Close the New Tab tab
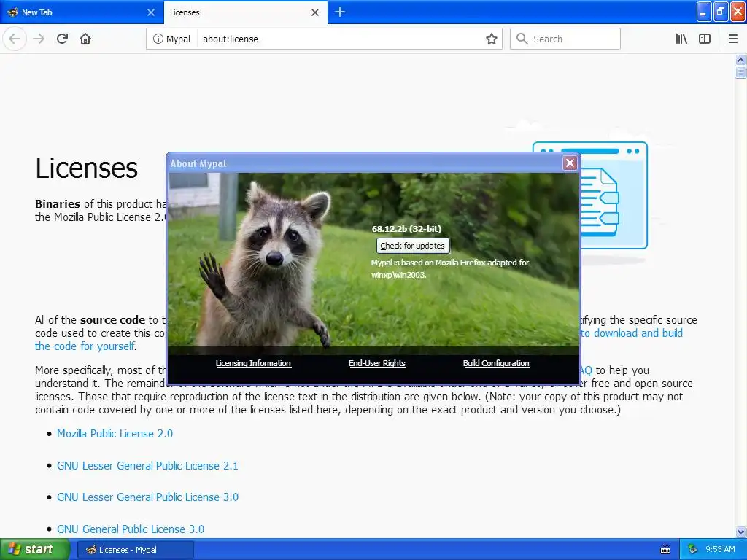 tap(151, 12)
